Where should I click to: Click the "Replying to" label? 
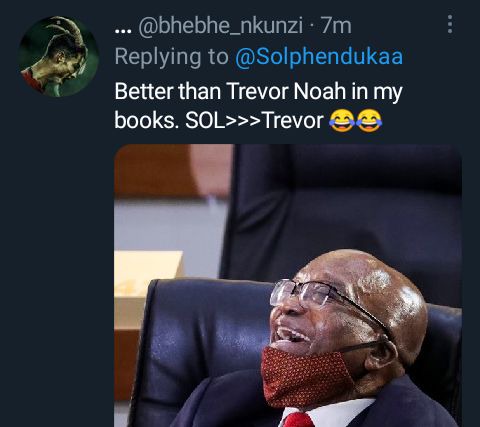[171, 57]
